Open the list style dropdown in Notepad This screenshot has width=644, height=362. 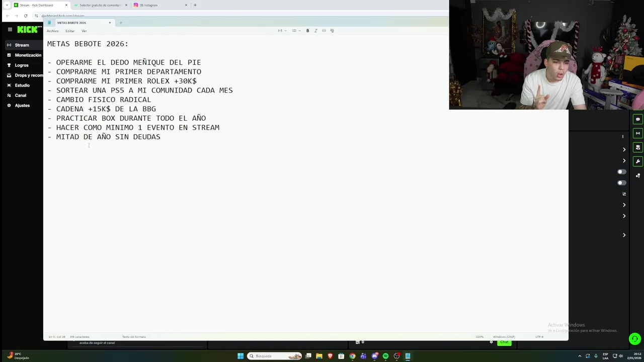click(296, 31)
